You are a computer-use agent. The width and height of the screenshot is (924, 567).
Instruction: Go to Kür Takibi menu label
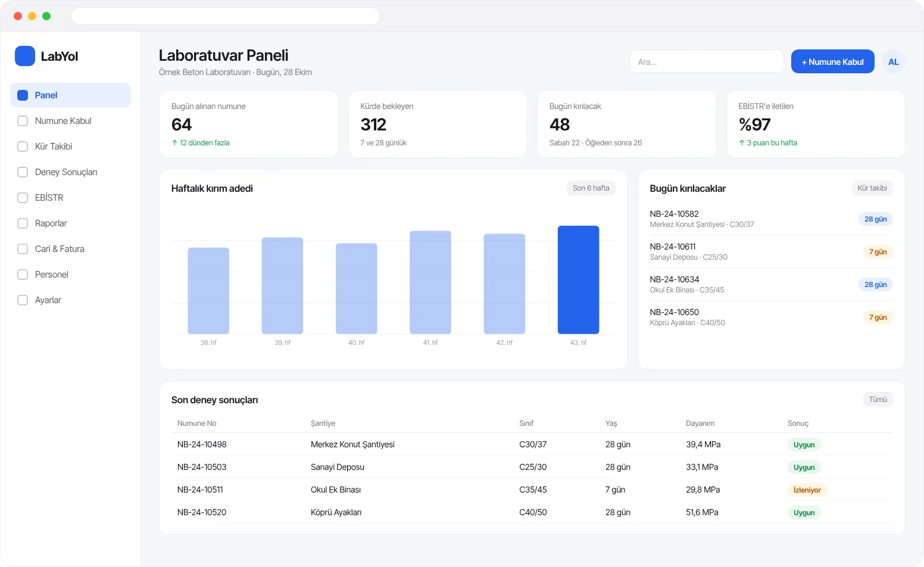(x=54, y=147)
